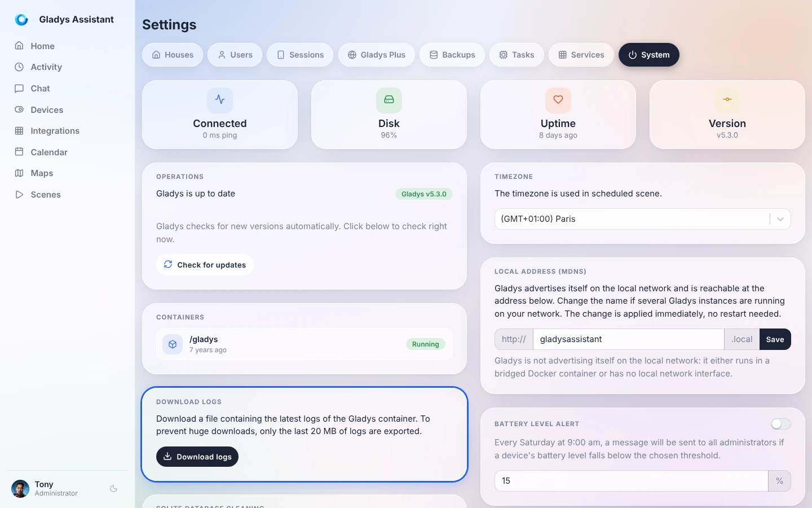This screenshot has width=812, height=508.
Task: Switch to the Houses tab
Action: point(173,55)
